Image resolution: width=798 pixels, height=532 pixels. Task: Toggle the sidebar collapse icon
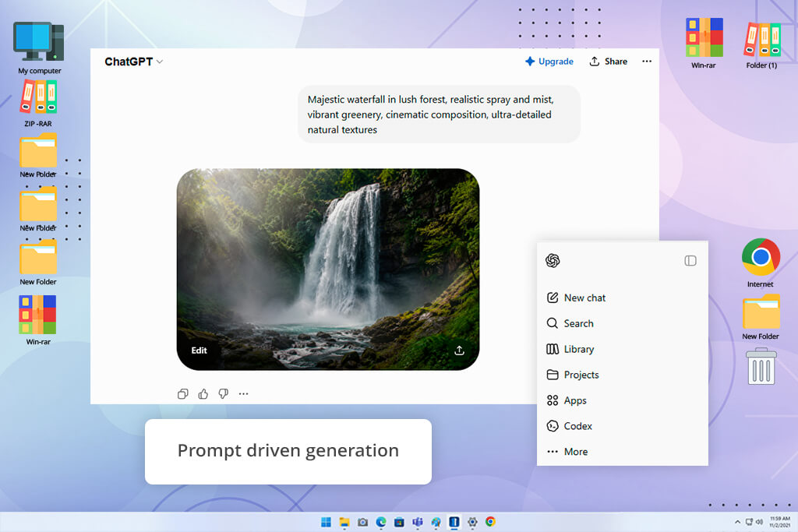[x=690, y=261]
